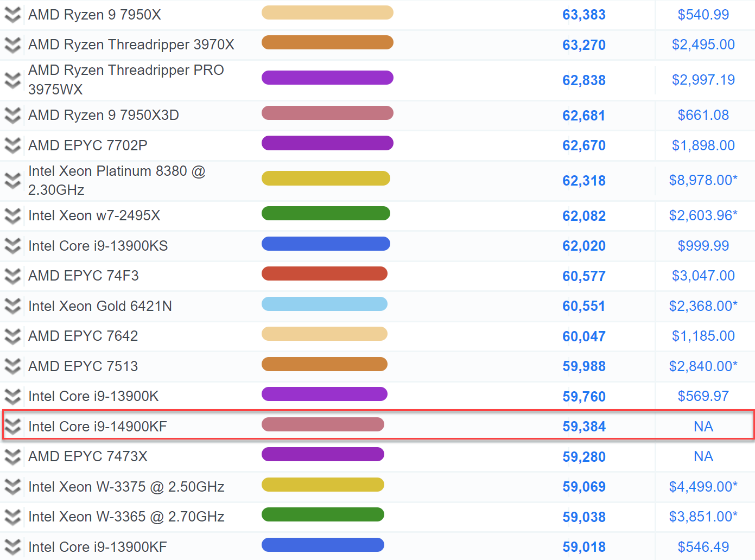Click the $546.49 price link

[x=703, y=547]
